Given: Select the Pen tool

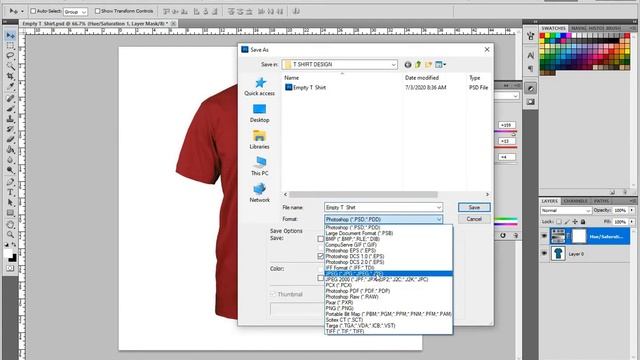Looking at the screenshot, I should (x=10, y=182).
